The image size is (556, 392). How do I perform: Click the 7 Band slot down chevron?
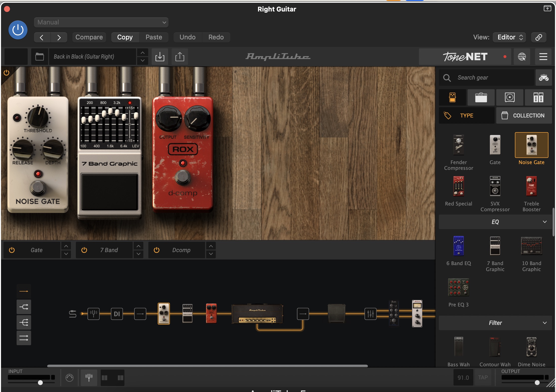click(x=138, y=254)
